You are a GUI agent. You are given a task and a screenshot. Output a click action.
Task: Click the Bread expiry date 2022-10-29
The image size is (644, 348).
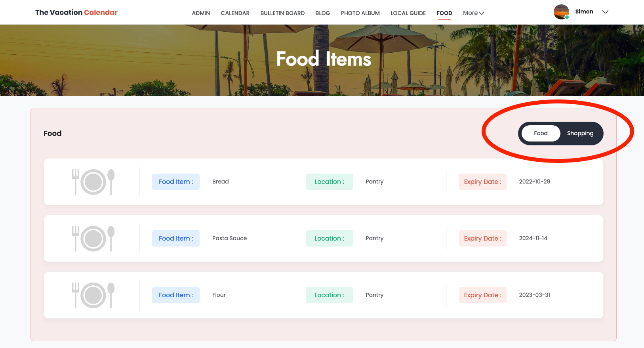pos(534,182)
